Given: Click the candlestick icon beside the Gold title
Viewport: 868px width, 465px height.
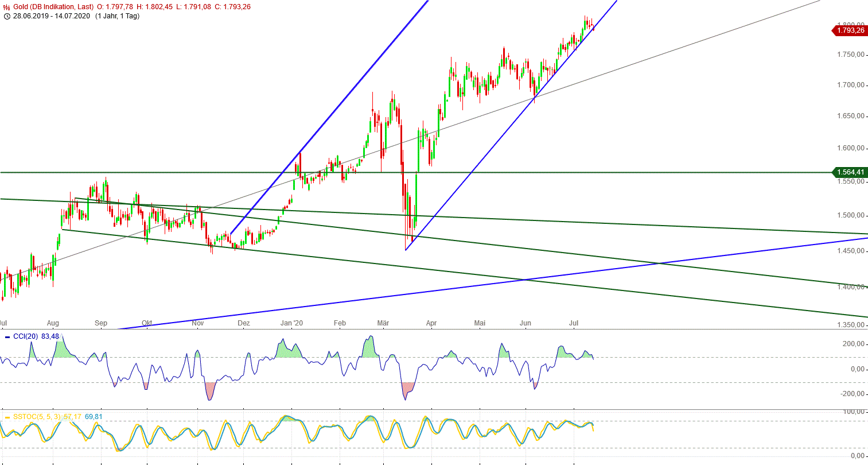Looking at the screenshot, I should tap(6, 7).
